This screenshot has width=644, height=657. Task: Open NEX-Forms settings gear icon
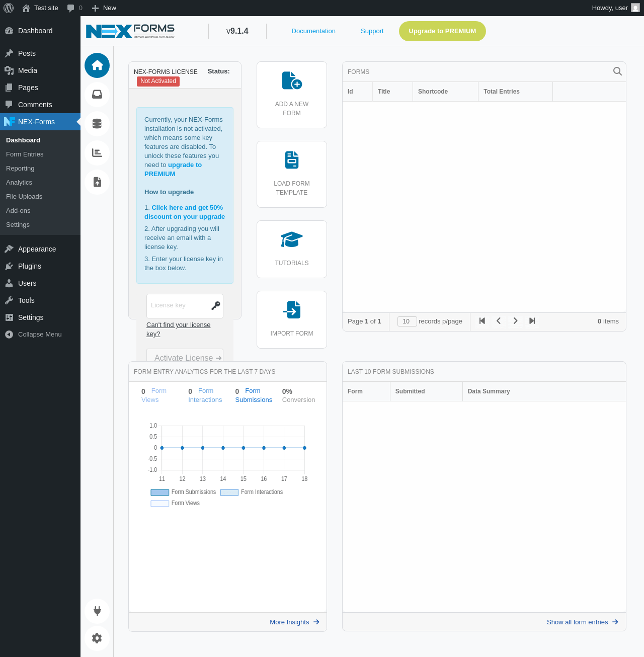pos(97,638)
